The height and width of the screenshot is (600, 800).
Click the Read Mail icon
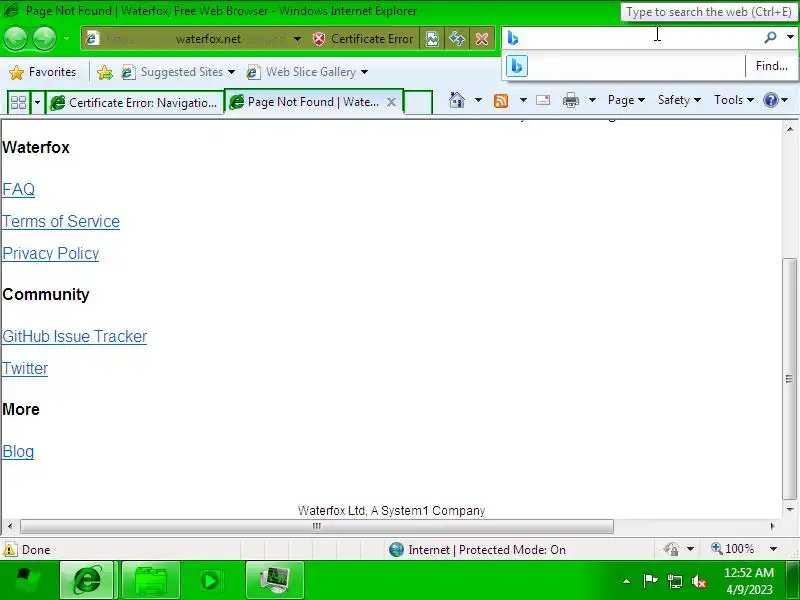coord(543,100)
